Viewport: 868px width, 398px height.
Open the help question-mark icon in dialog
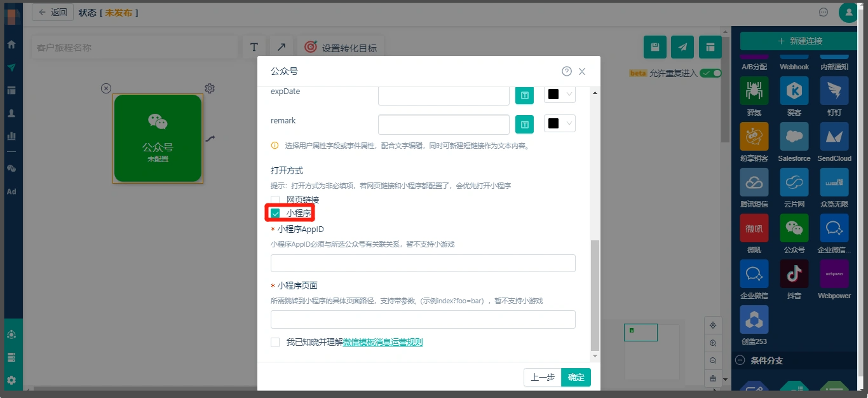click(x=567, y=71)
